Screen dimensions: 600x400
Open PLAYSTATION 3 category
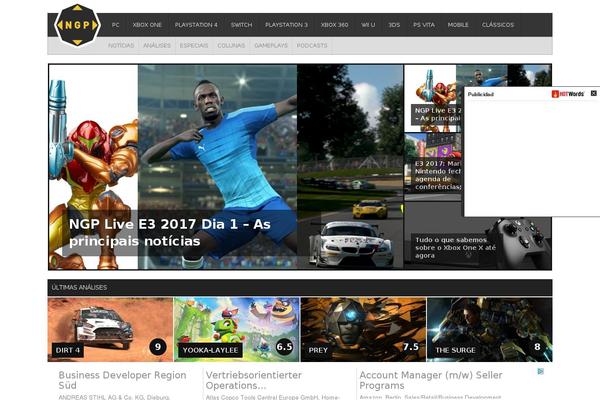click(x=287, y=25)
